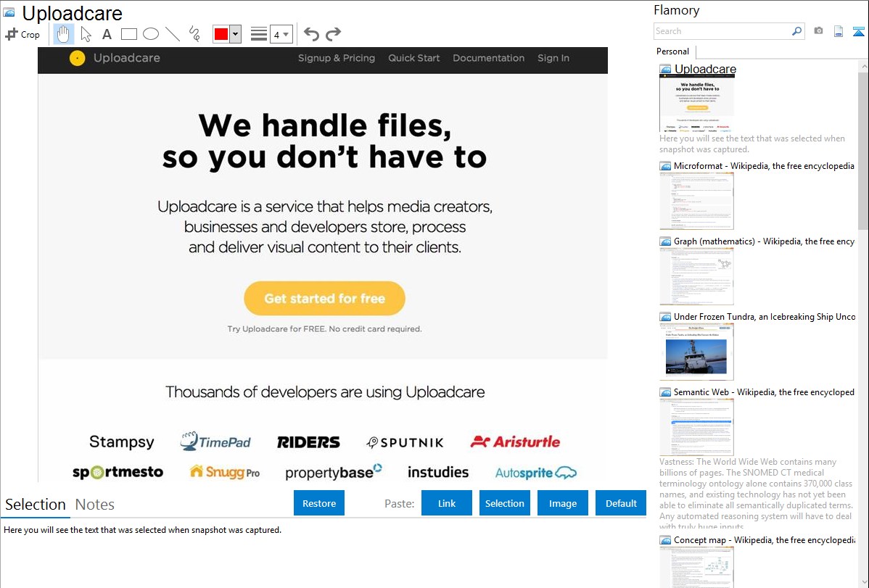Image resolution: width=869 pixels, height=588 pixels.
Task: Open Signup & Pricing page link
Action: click(x=337, y=58)
